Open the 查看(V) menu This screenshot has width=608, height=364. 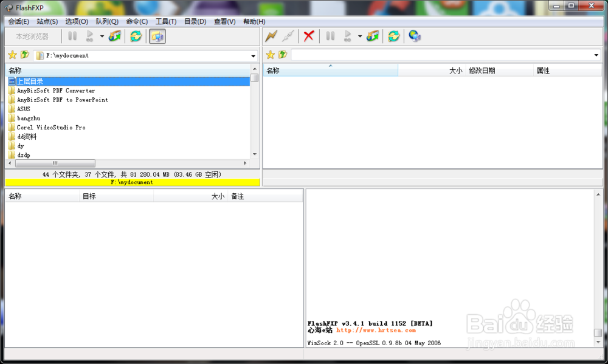(x=224, y=22)
